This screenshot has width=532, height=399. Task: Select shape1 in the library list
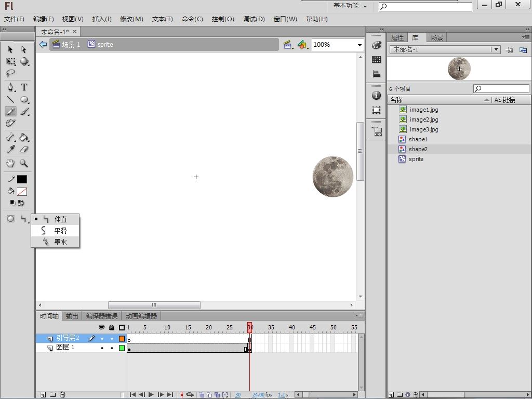418,139
